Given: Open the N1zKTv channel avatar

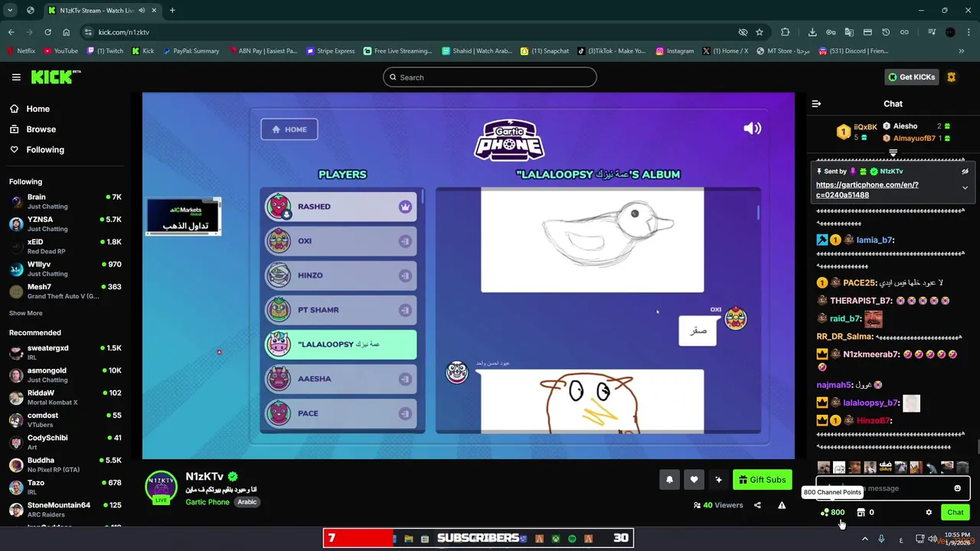Looking at the screenshot, I should 162,487.
